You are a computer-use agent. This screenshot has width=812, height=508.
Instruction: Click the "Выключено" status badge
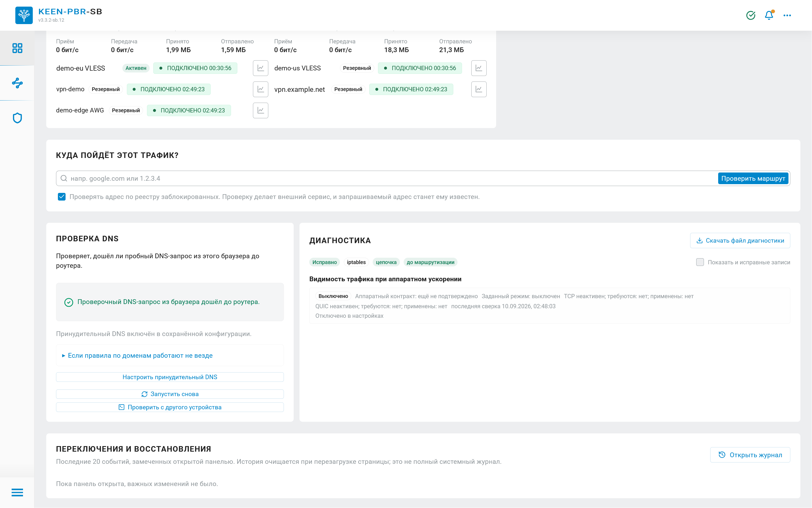pos(333,296)
